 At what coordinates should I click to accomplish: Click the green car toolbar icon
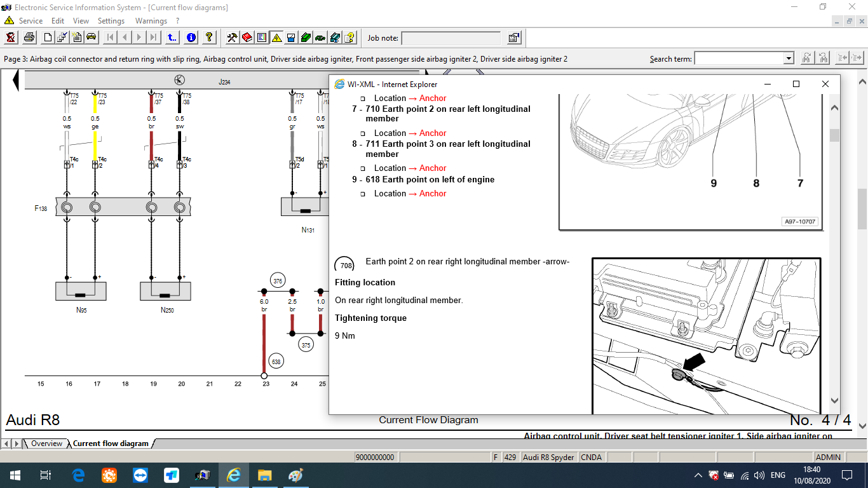click(x=320, y=37)
